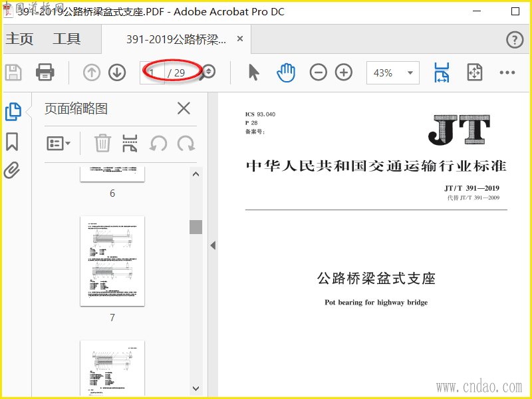Click the Delete pages trash icon
Image resolution: width=532 pixels, height=399 pixels.
coord(102,143)
